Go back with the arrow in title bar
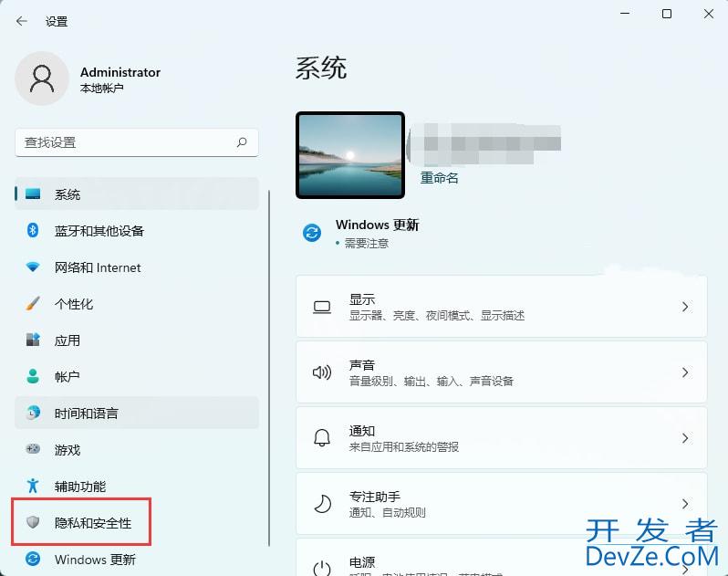 pyautogui.click(x=21, y=21)
